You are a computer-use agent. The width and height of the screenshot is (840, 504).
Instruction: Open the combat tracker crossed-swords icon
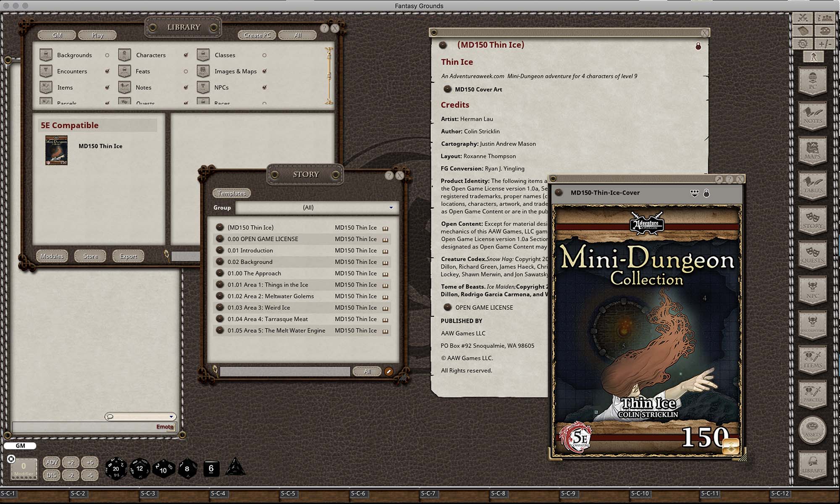tap(803, 18)
